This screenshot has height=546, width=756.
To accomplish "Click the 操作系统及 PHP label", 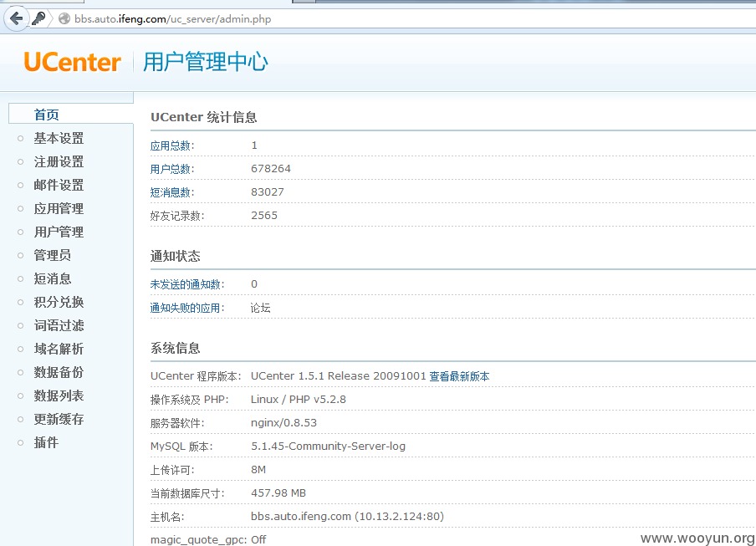I will [x=190, y=400].
